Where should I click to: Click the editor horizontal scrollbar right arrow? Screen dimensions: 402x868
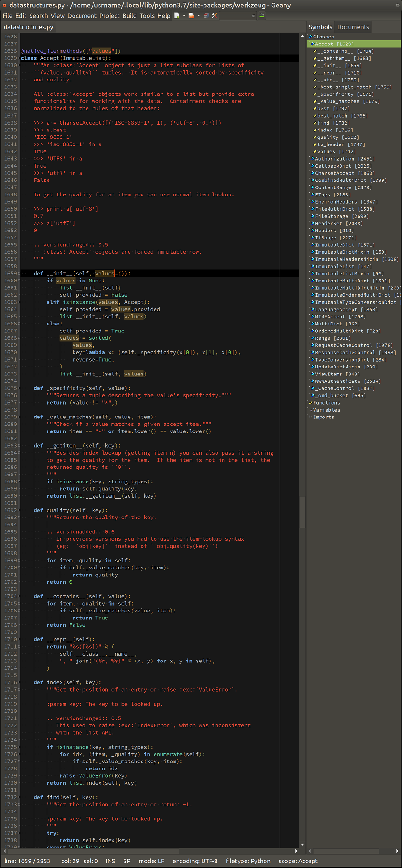296,851
